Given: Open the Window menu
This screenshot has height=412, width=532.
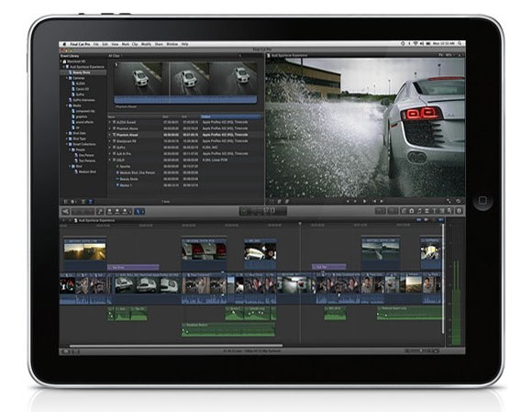Looking at the screenshot, I should pyautogui.click(x=172, y=44).
